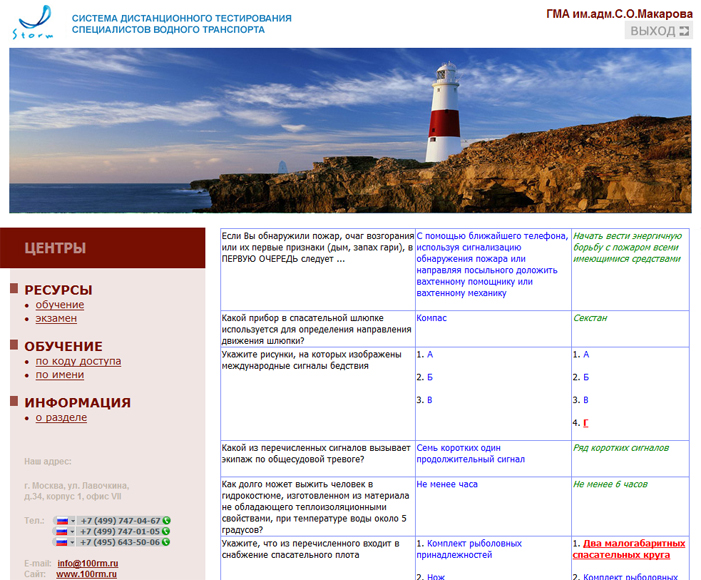Click the header 'ГМА им.адм.С.О.Макарова'
Image resolution: width=701 pixels, height=580 pixels.
click(x=619, y=14)
